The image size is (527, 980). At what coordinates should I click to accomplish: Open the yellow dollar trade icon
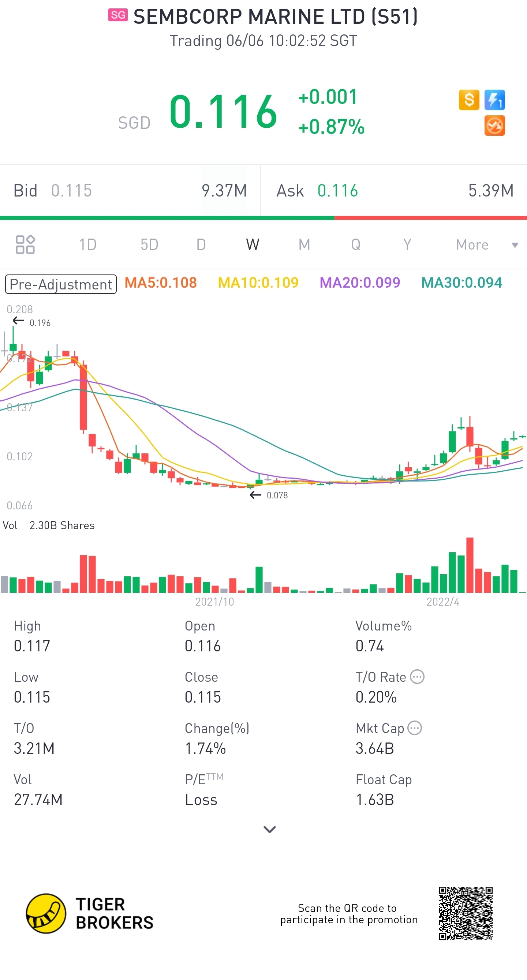pyautogui.click(x=469, y=100)
